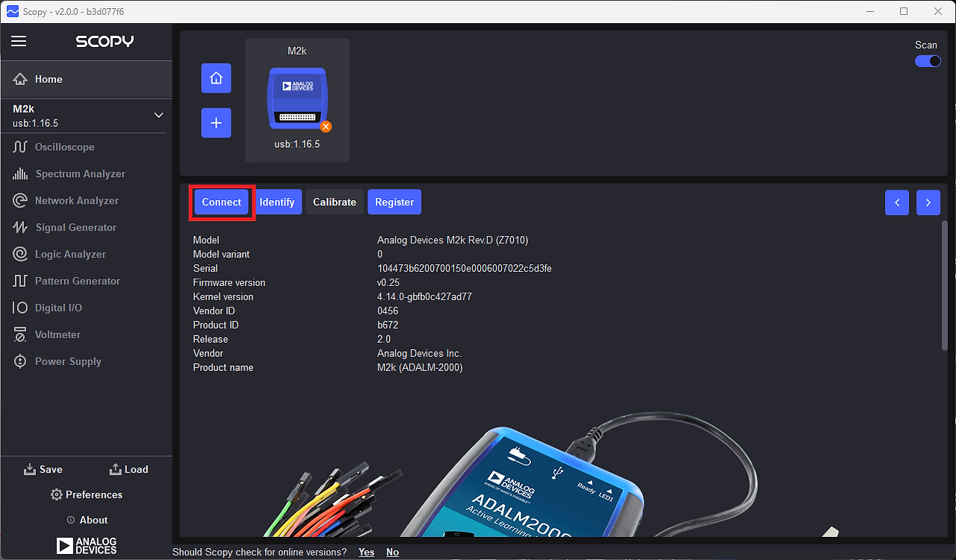The image size is (956, 560).
Task: Click the Home house icon in sidebar
Action: tap(20, 79)
